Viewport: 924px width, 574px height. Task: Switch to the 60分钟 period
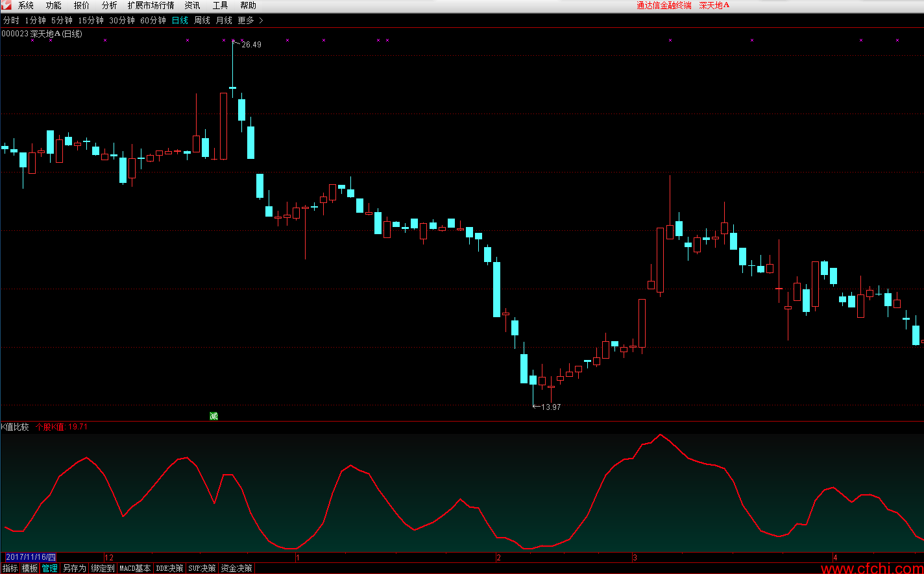point(153,20)
